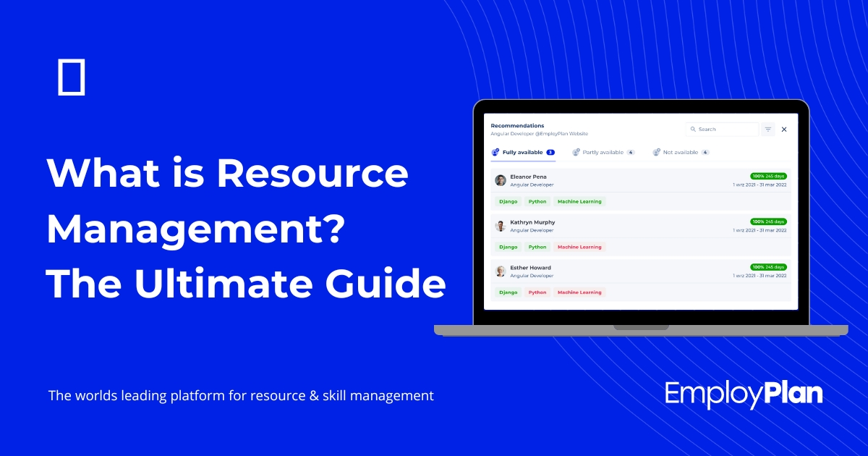Focus the Search input field

[x=722, y=130]
